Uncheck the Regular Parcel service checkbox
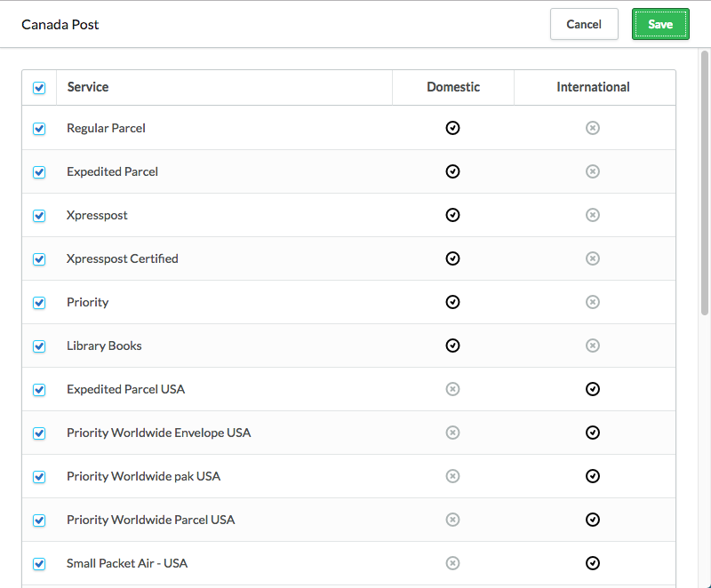 (x=39, y=129)
